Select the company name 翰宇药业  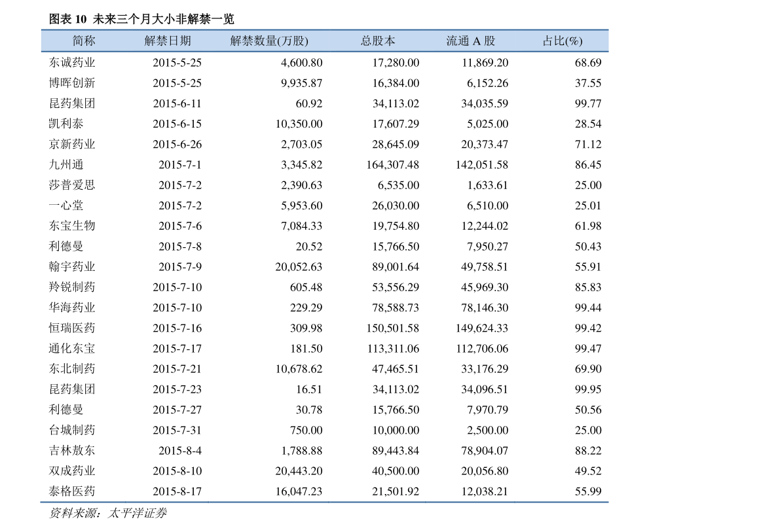click(72, 266)
